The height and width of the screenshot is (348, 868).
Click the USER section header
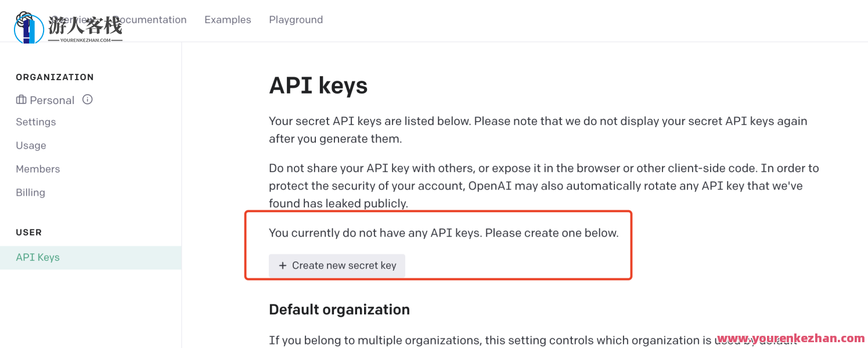pos(28,232)
